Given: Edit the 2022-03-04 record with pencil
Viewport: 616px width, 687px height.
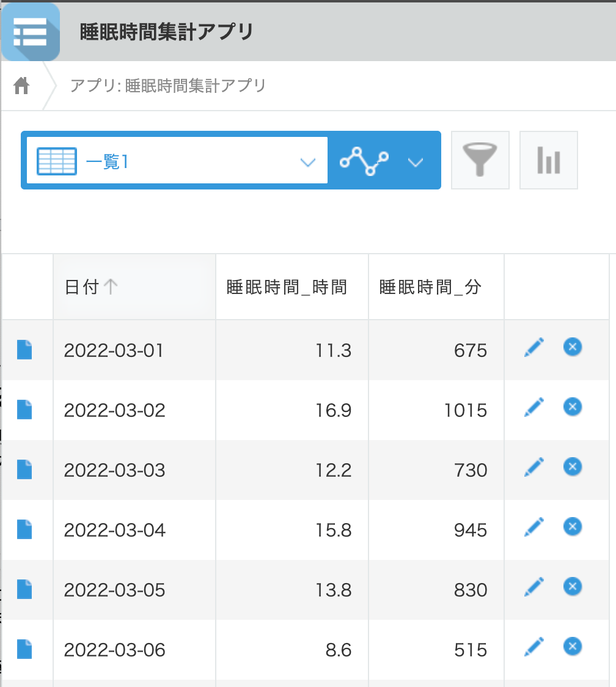Looking at the screenshot, I should 533,527.
